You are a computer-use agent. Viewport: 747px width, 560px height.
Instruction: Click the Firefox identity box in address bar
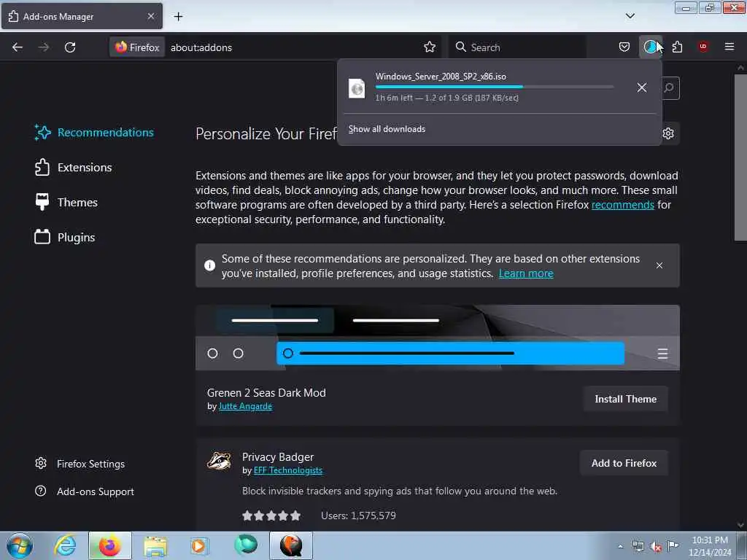(x=137, y=47)
